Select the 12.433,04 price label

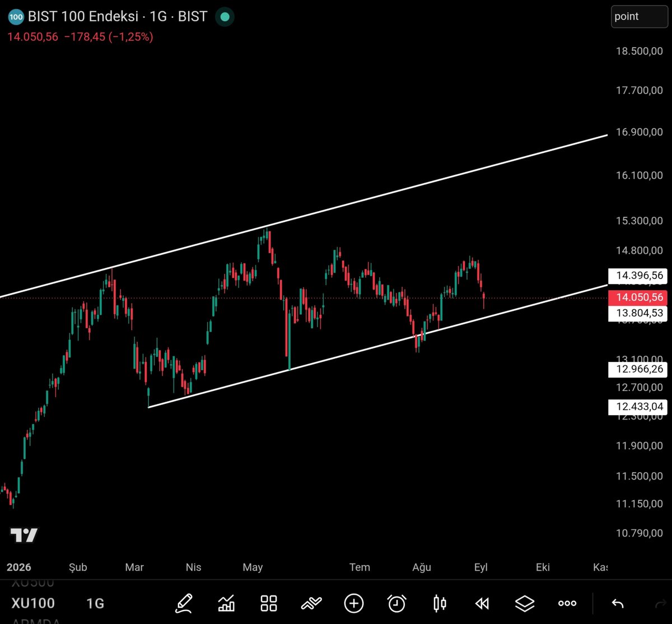click(638, 407)
